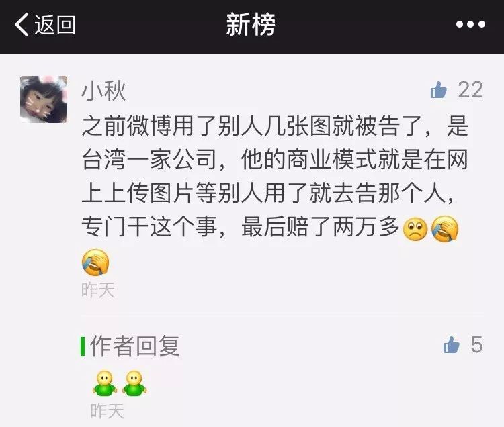This screenshot has height=427, width=504.
Task: Open 小秋's avatar picture
Action: click(x=44, y=99)
